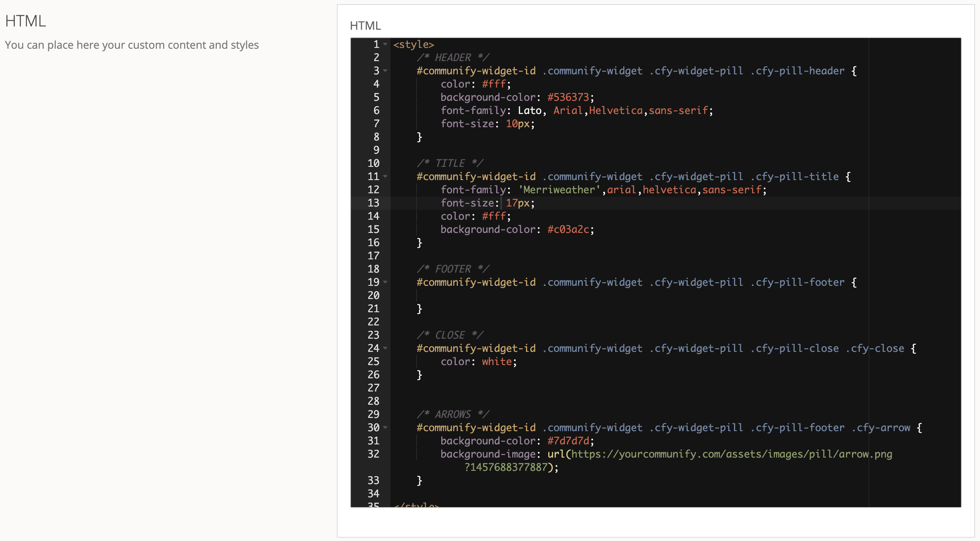This screenshot has width=980, height=541.
Task: Click gutter line number 32
Action: click(x=373, y=454)
